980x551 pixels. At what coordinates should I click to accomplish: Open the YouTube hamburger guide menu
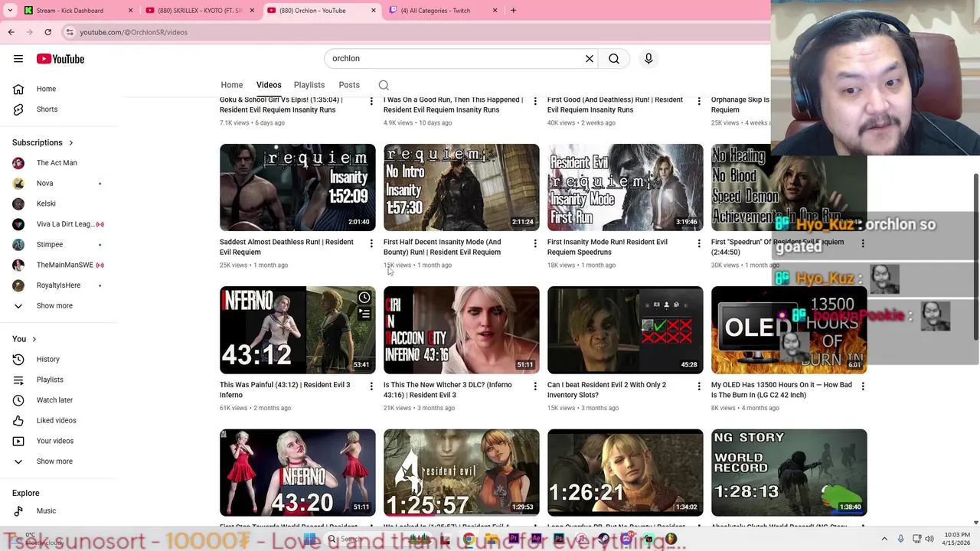pos(18,59)
